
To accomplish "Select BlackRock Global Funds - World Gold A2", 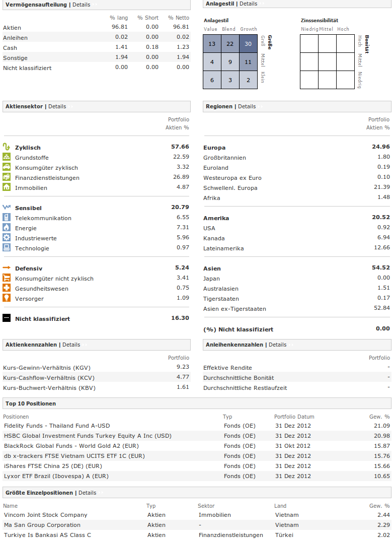I will pos(71,446).
